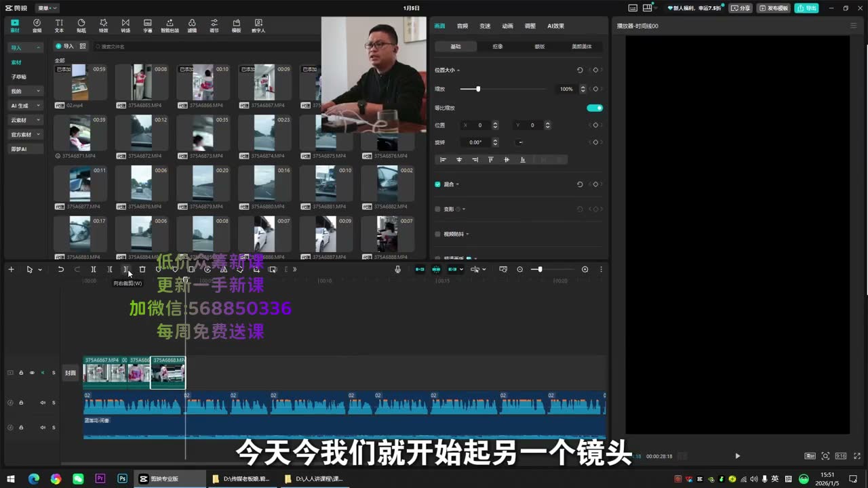Open Premiere Pro from the taskbar
This screenshot has height=488, width=868.
(100, 479)
